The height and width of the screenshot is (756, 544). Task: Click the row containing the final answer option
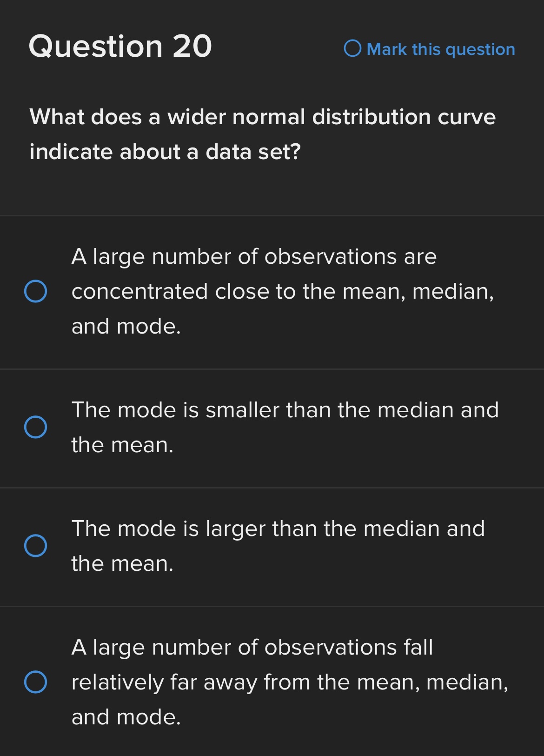[x=272, y=682]
